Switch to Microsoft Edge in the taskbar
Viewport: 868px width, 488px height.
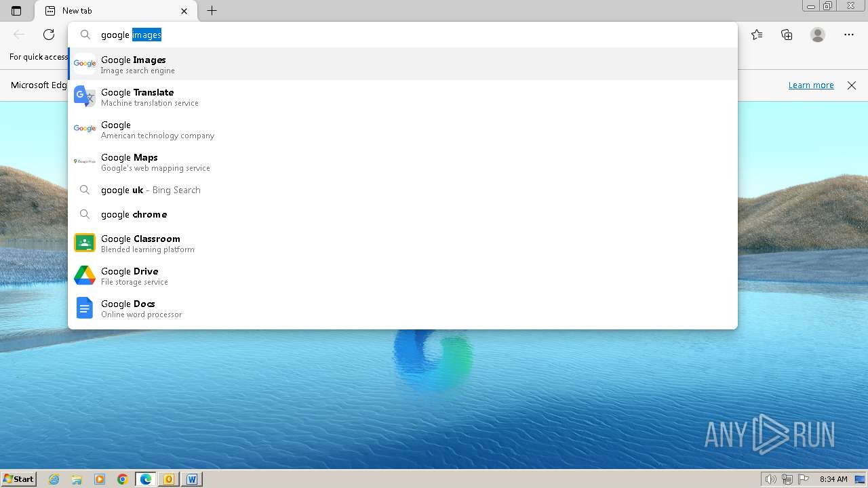click(146, 479)
